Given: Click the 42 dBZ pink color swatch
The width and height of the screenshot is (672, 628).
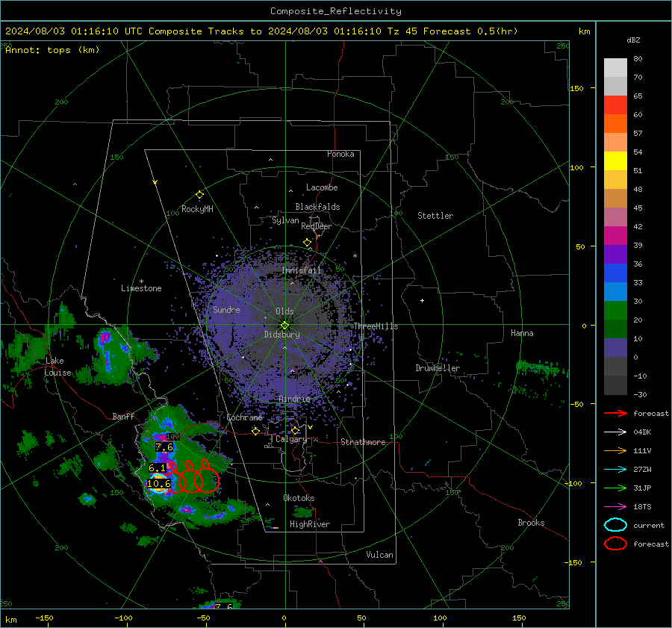Looking at the screenshot, I should tap(615, 217).
